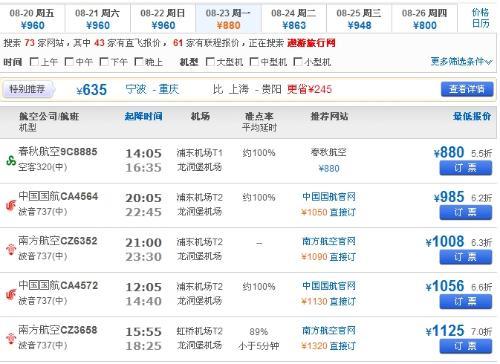The height and width of the screenshot is (364, 500).
Task: Check the 下午 time filter
Action: [x=104, y=61]
